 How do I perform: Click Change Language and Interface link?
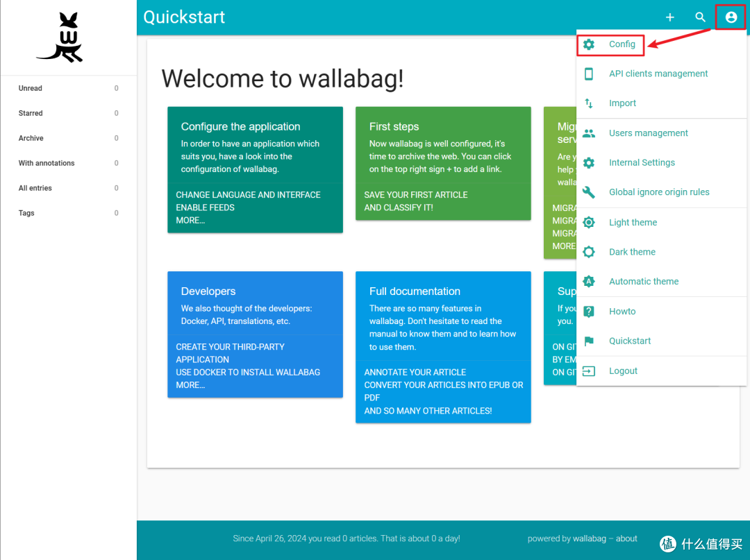[248, 195]
